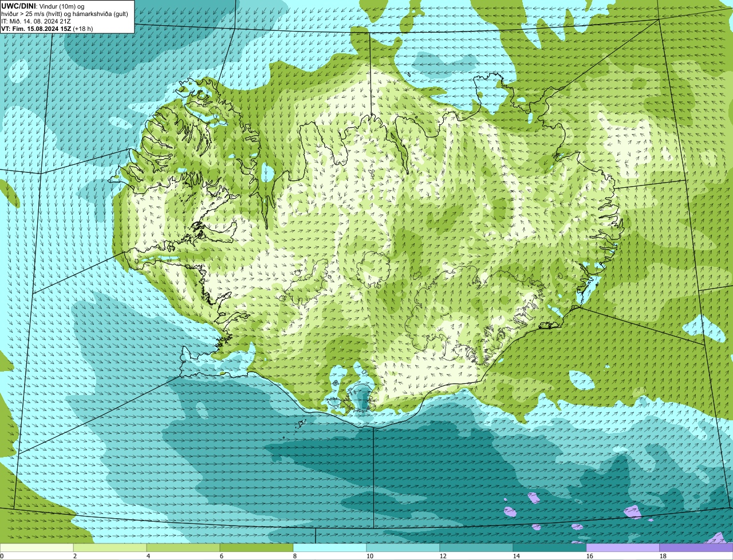Screen dimensions: 733x560
Task: Click the 16–18 m/s lavender legend swatch
Action: pos(623,547)
